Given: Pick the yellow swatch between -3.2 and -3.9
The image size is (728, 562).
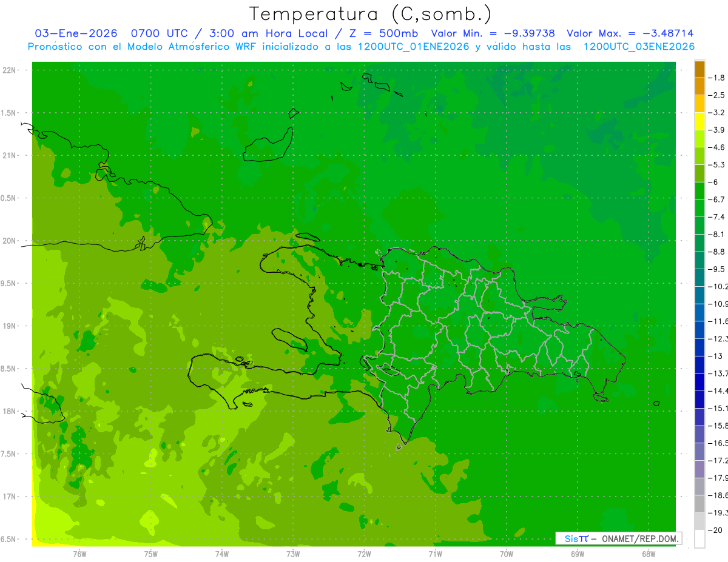Looking at the screenshot, I should coord(699,121).
